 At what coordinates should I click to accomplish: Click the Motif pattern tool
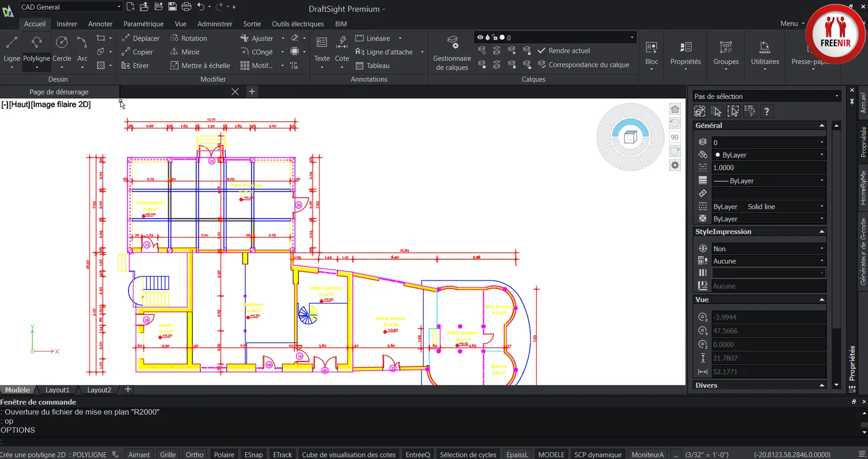(x=257, y=66)
